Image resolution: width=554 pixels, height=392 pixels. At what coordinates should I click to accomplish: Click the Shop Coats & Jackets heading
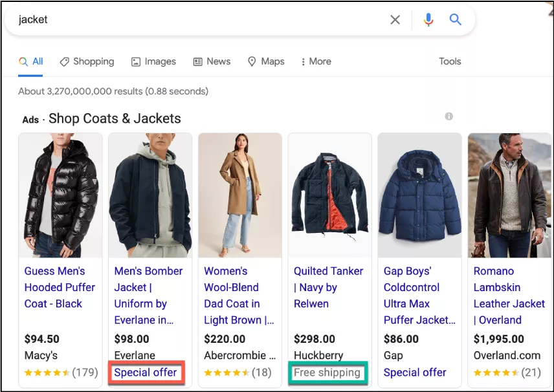tap(115, 118)
